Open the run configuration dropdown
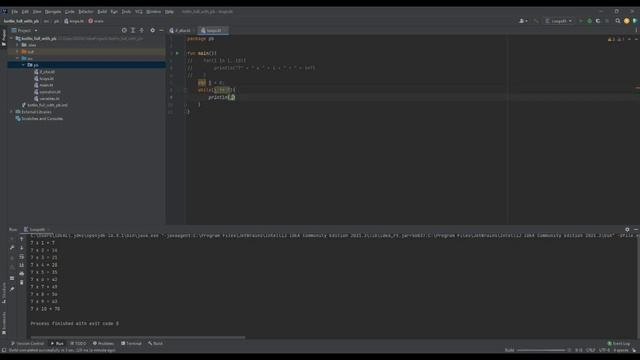 click(559, 21)
